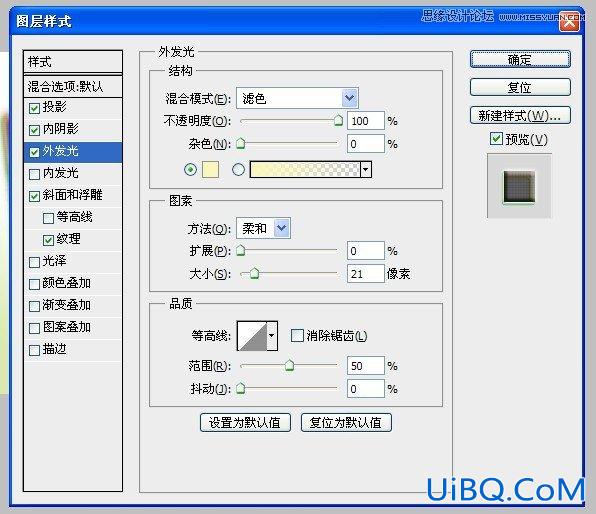Open the gradient picker dropdown arrow

(x=366, y=170)
